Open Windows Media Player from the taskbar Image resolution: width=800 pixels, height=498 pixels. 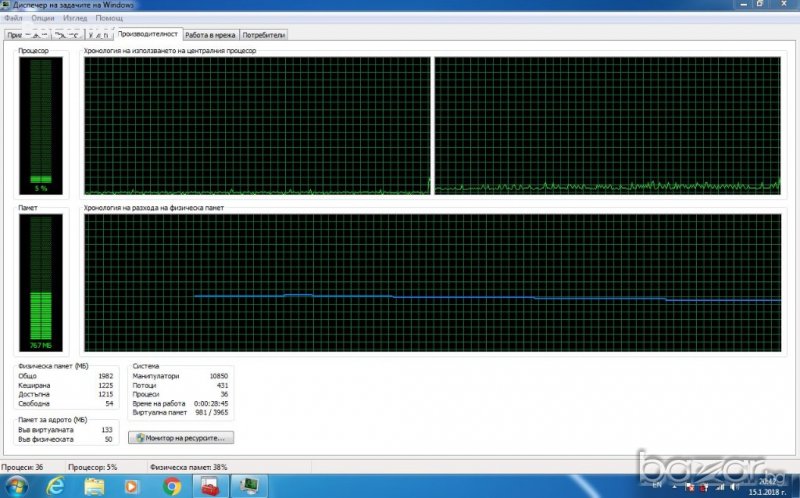pos(132,486)
